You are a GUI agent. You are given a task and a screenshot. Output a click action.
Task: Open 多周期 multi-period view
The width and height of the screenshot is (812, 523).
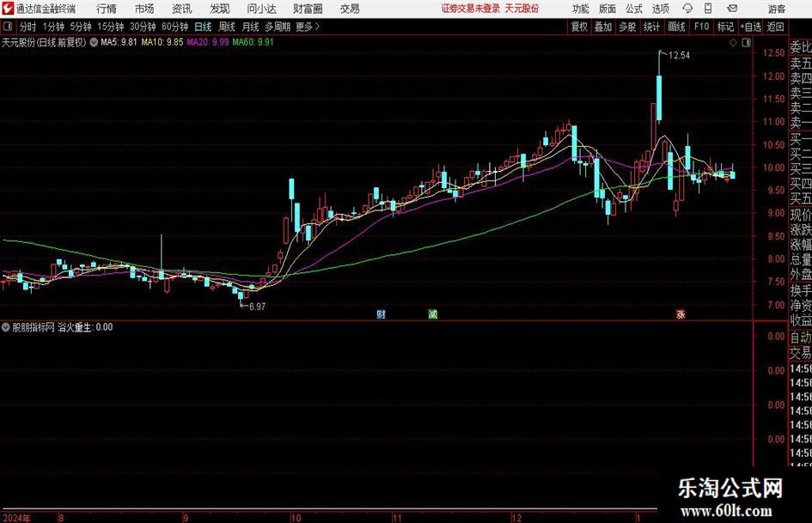[278, 27]
